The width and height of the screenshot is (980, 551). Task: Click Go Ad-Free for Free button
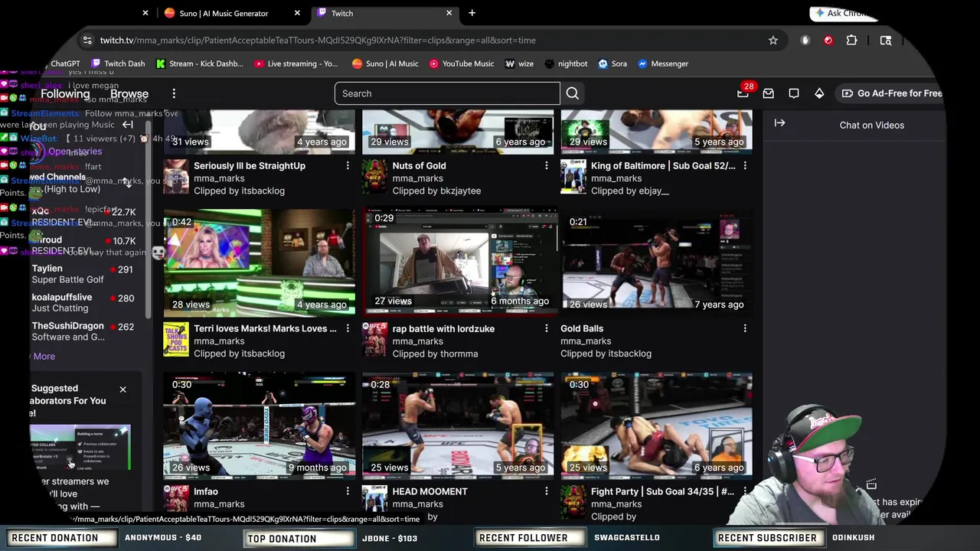point(892,93)
